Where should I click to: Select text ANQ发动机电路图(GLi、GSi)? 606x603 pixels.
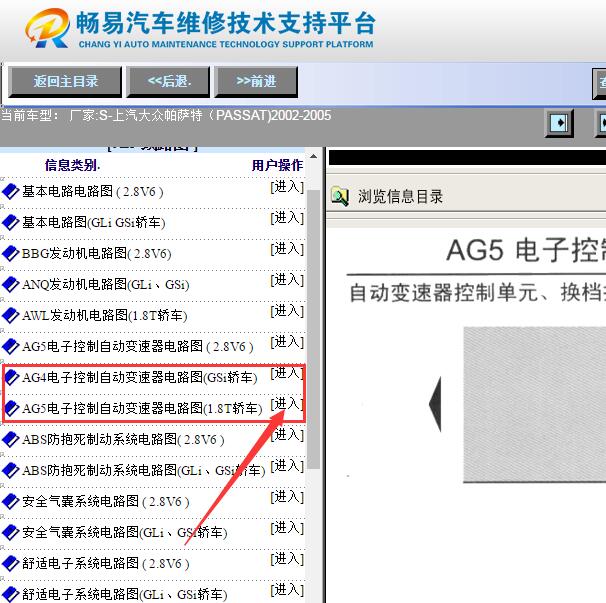106,284
